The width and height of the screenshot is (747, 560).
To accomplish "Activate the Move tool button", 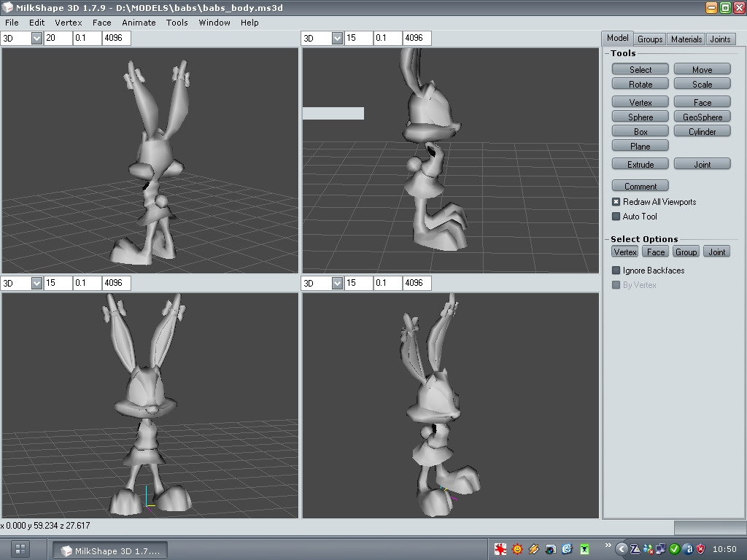I will pyautogui.click(x=703, y=69).
